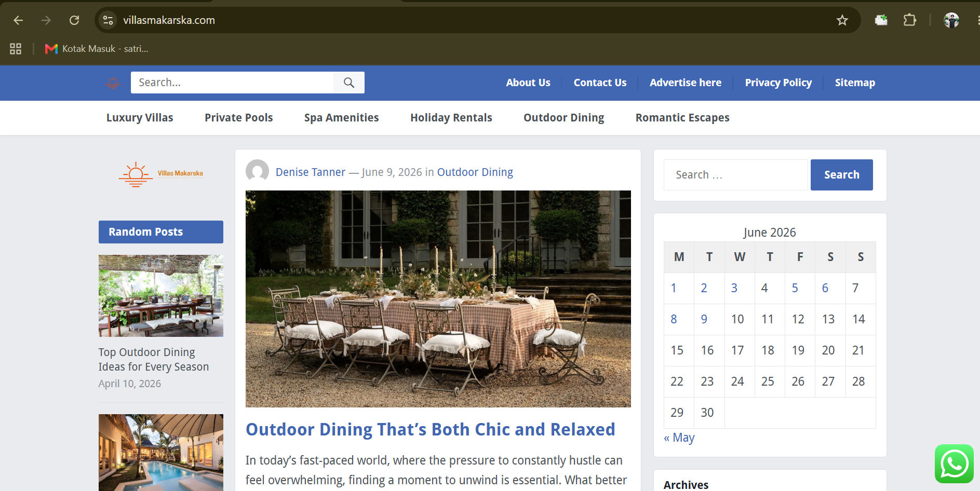Open the Outdoor Dining category link in post meta

pyautogui.click(x=475, y=172)
